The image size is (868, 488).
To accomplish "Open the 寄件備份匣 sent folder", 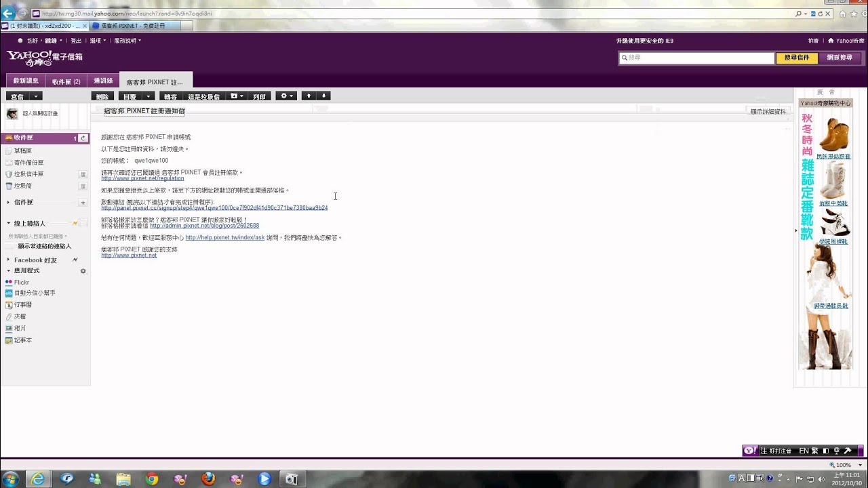I will (x=29, y=163).
